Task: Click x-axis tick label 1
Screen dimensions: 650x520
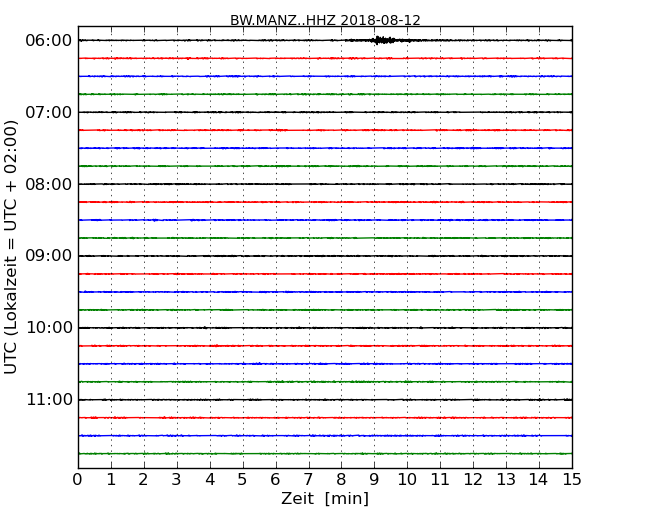Action: pyautogui.click(x=111, y=480)
